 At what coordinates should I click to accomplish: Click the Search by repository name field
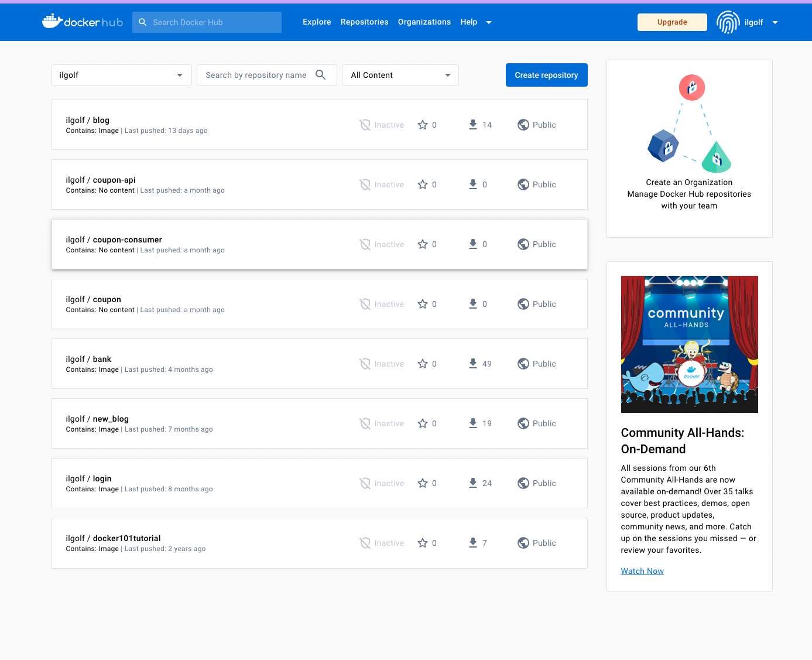tap(267, 75)
